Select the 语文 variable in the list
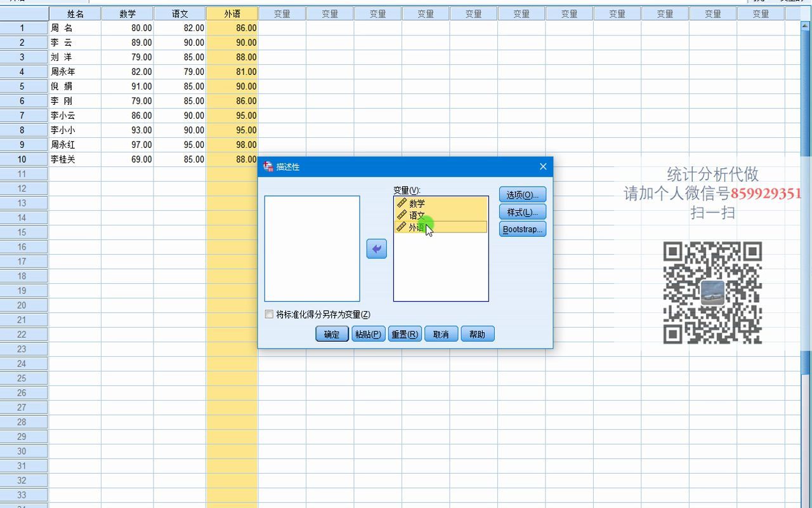812x508 pixels. point(441,215)
